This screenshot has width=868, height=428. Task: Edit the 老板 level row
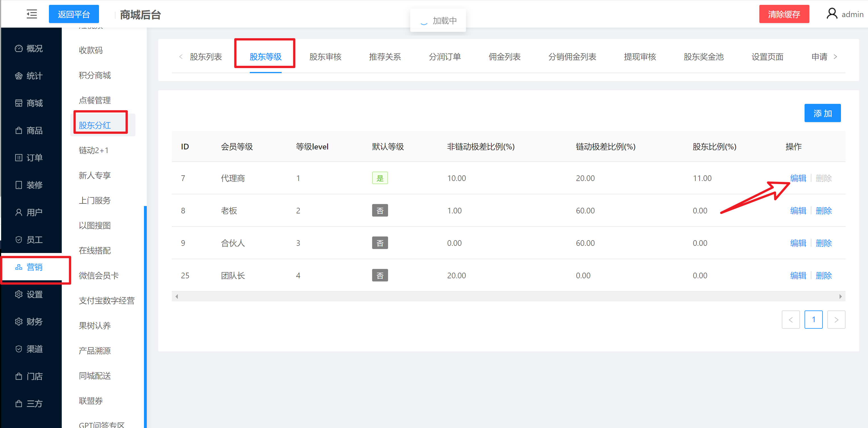[798, 211]
